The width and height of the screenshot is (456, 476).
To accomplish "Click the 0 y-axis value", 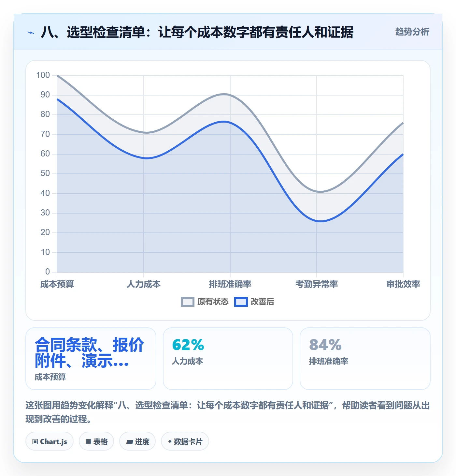I will [x=48, y=272].
